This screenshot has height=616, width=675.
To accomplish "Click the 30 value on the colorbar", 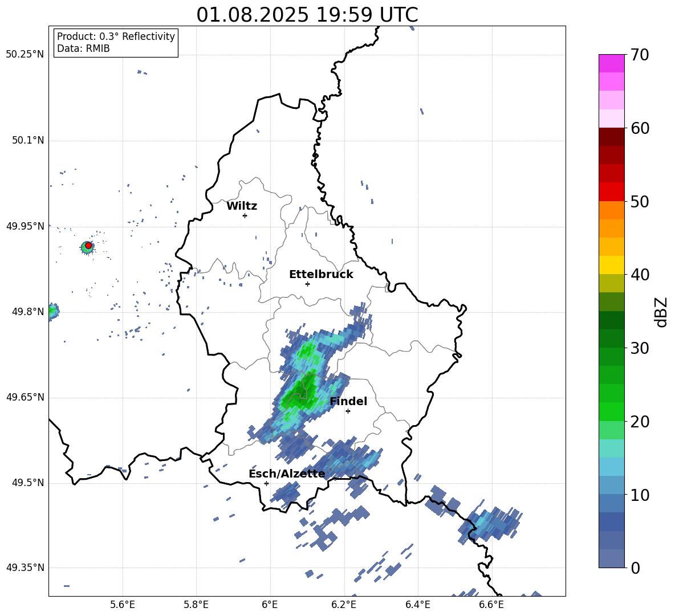I will click(640, 348).
